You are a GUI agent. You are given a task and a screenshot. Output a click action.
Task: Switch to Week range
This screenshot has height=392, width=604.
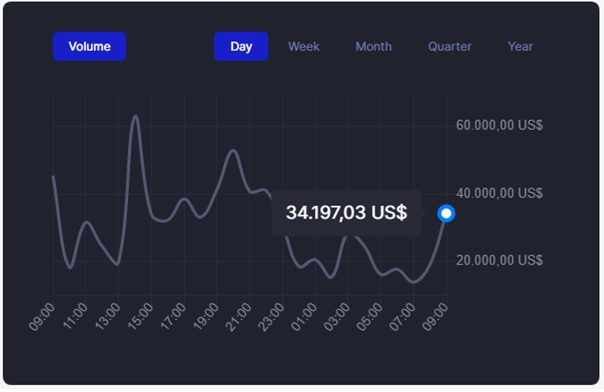(x=304, y=47)
